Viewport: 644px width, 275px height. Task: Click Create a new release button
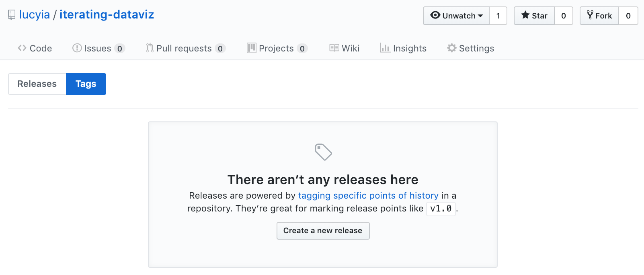pyautogui.click(x=323, y=230)
